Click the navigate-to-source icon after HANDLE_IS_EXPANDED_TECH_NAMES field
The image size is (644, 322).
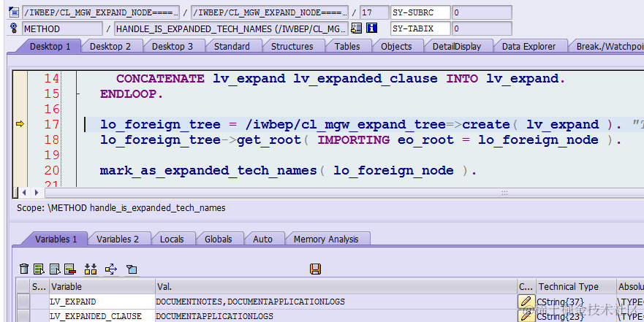click(357, 28)
